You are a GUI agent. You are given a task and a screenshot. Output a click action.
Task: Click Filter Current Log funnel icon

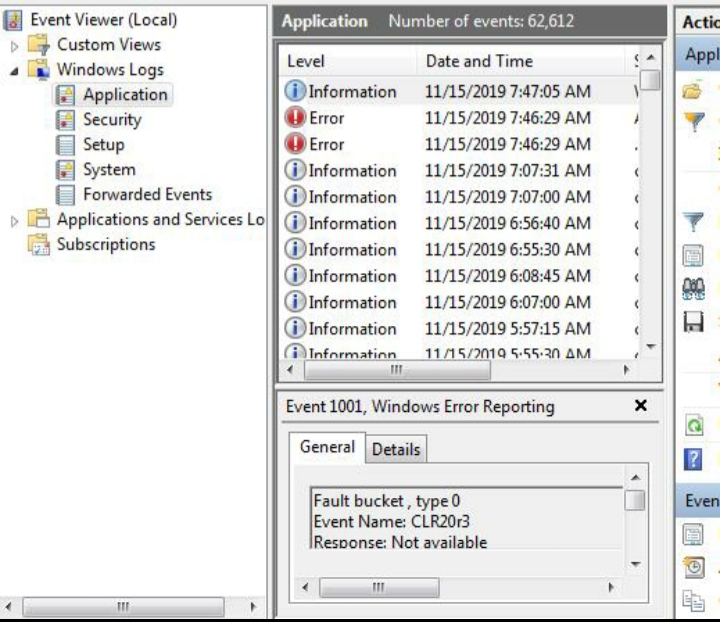pos(693,222)
